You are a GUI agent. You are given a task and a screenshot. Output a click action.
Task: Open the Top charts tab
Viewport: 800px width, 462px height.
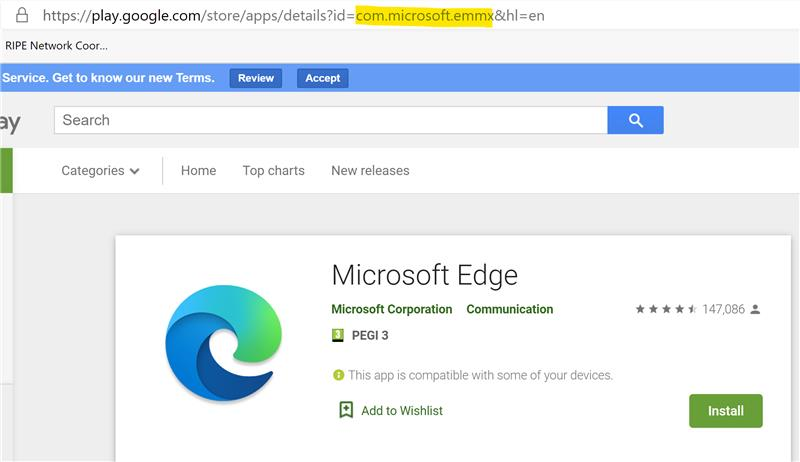click(273, 170)
